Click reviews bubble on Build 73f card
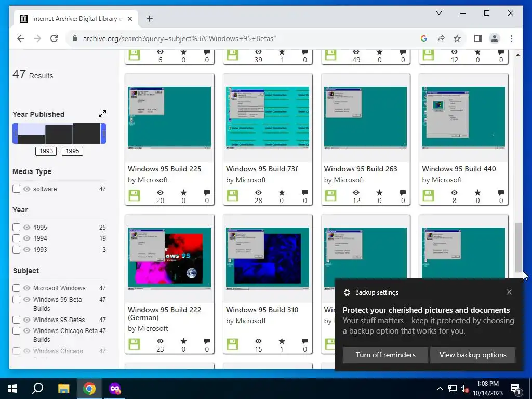The width and height of the screenshot is (532, 399). 304,193
